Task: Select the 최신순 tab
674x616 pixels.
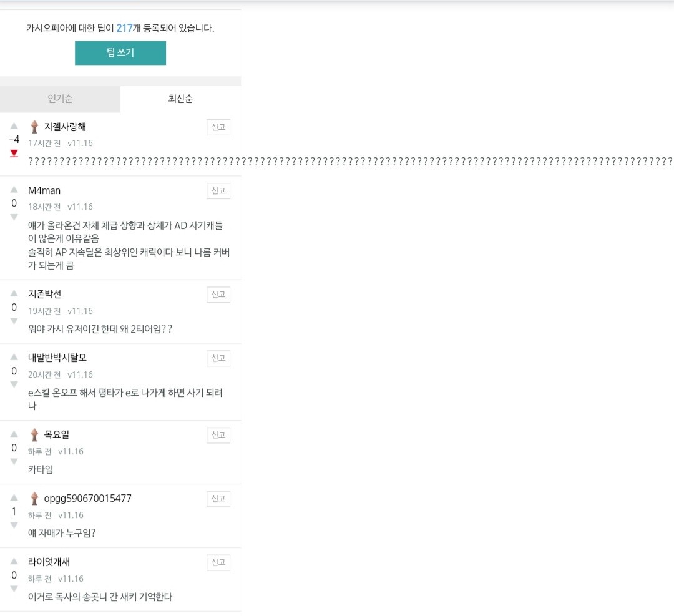Action: pos(180,99)
